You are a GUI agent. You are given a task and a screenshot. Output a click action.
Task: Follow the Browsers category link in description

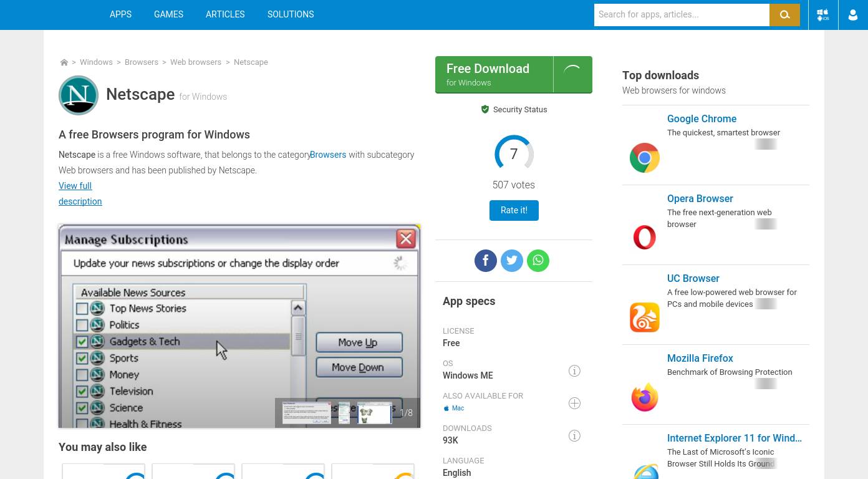coord(328,155)
